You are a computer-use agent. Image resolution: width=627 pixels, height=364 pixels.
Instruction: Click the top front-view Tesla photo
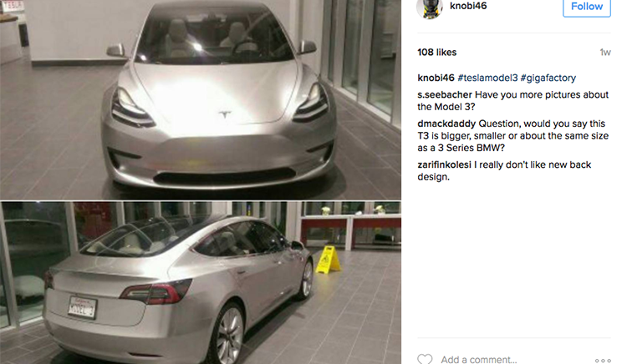[x=201, y=99]
